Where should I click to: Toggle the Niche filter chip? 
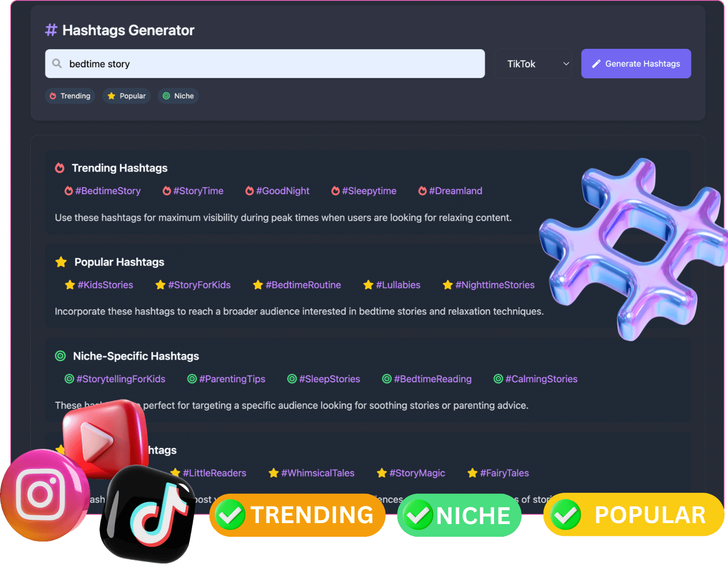coord(178,96)
